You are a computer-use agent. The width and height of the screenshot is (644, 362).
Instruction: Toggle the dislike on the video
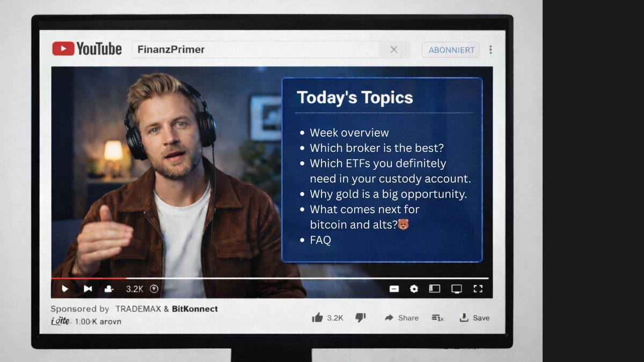pos(360,317)
